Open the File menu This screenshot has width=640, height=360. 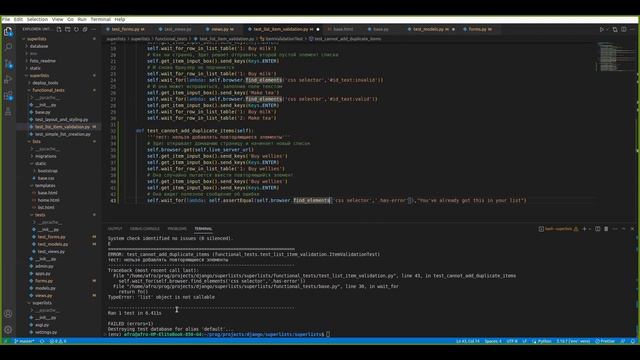click(6, 19)
